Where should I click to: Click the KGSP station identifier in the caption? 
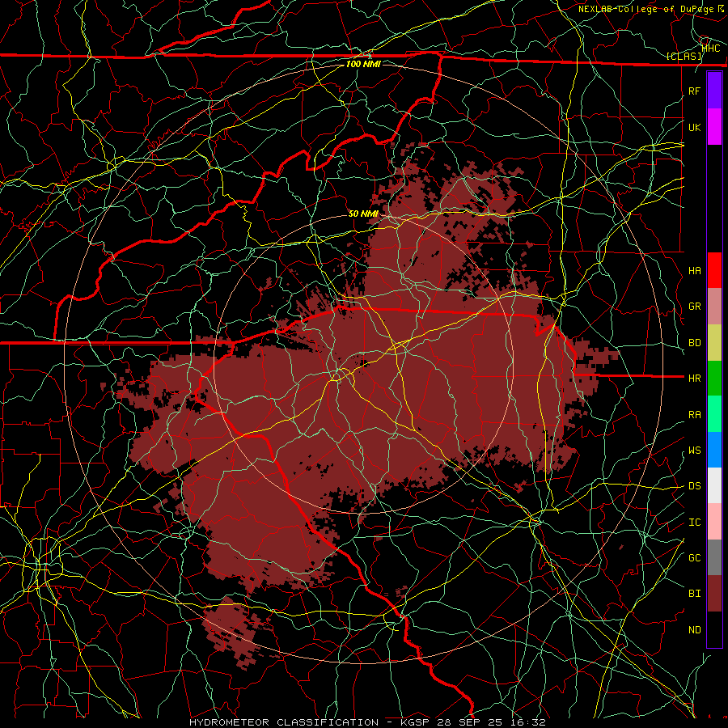coord(413,722)
